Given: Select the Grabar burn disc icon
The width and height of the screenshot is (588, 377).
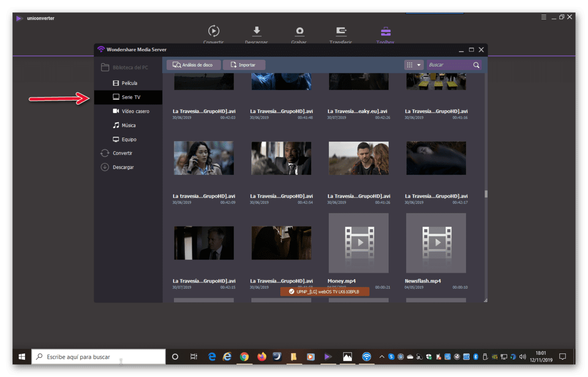Looking at the screenshot, I should click(x=299, y=31).
